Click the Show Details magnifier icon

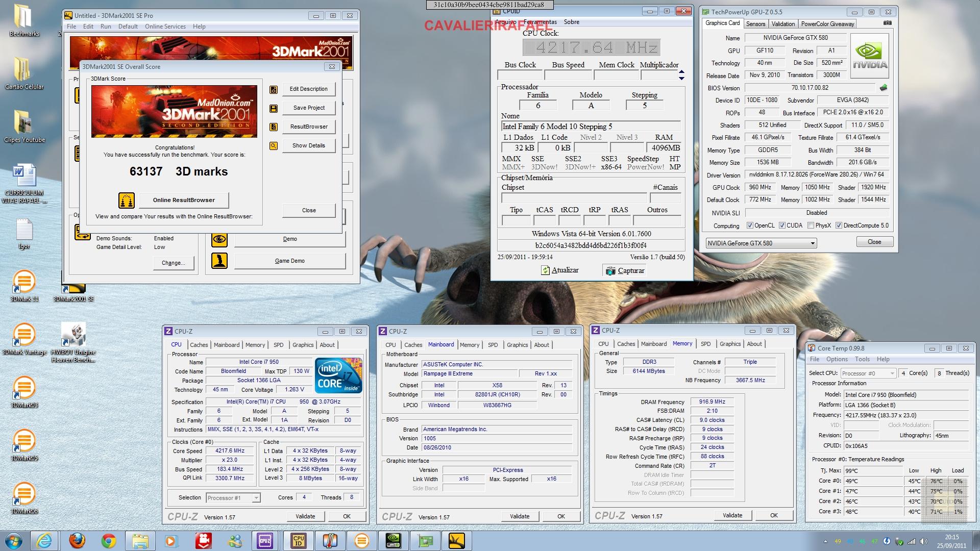click(x=274, y=146)
